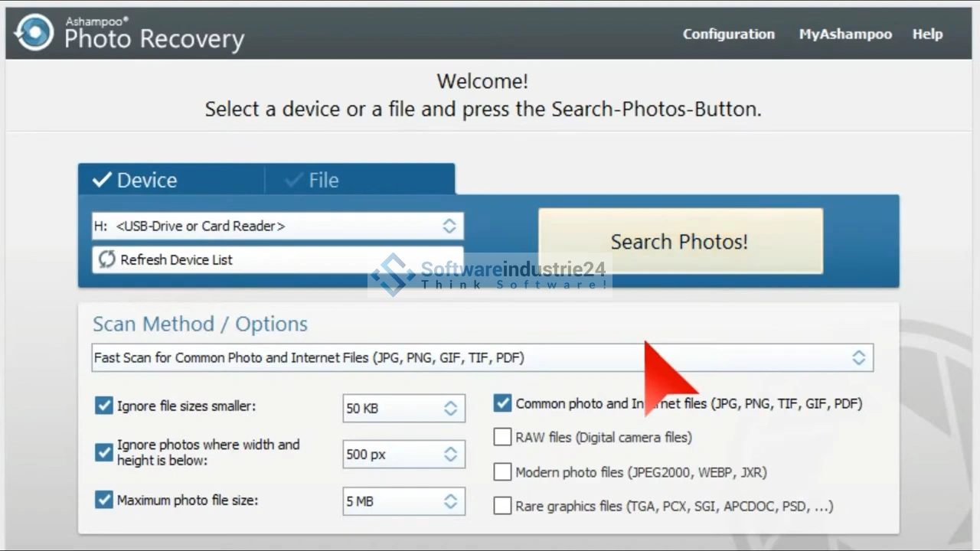Toggle Ignore photos where width and height checkbox
Viewport: 980px width, 551px height.
104,452
